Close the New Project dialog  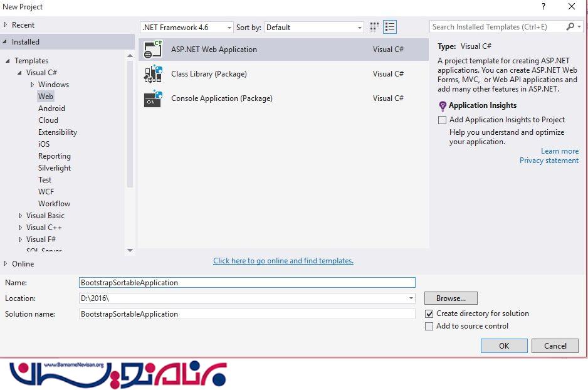pyautogui.click(x=572, y=6)
